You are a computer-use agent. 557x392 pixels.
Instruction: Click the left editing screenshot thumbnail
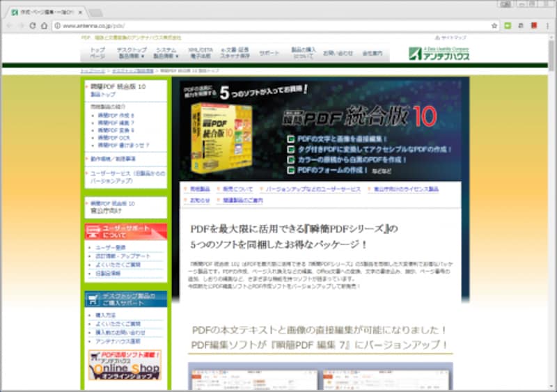click(254, 379)
